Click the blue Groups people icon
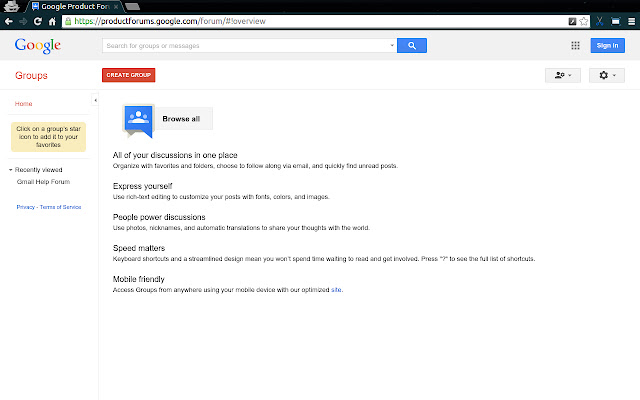 point(138,121)
